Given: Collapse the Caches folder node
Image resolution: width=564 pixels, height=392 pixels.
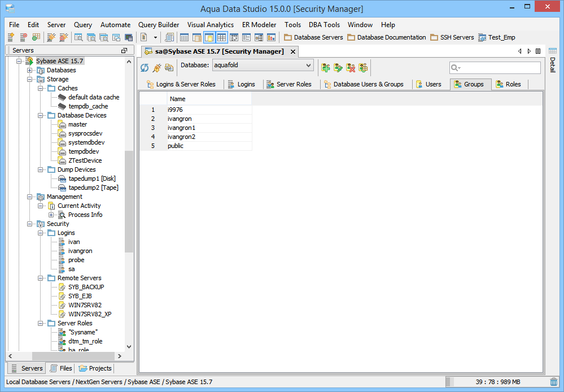Looking at the screenshot, I should (x=41, y=88).
